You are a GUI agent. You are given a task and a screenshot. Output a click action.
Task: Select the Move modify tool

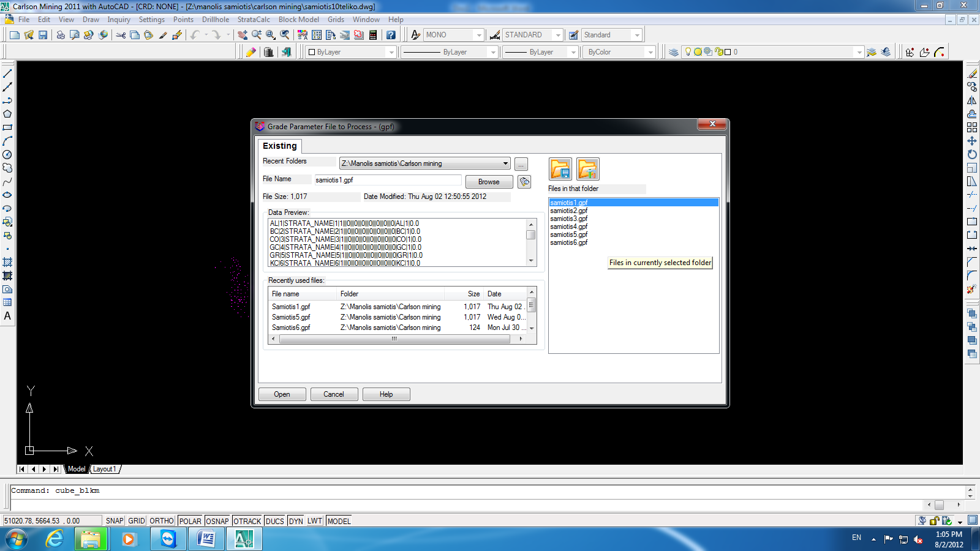[x=972, y=141]
